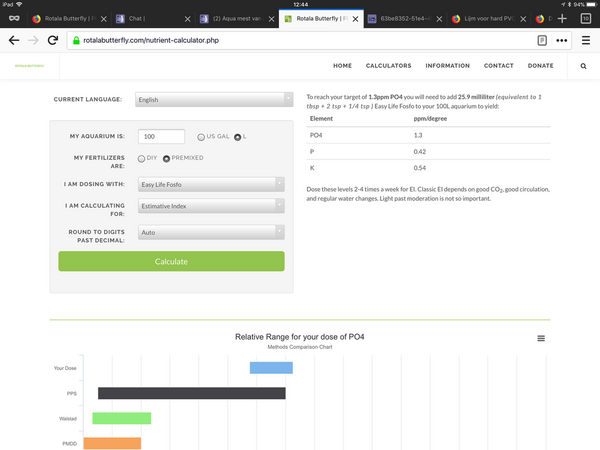Open the chart export menu icon
The width and height of the screenshot is (600, 450).
click(541, 339)
